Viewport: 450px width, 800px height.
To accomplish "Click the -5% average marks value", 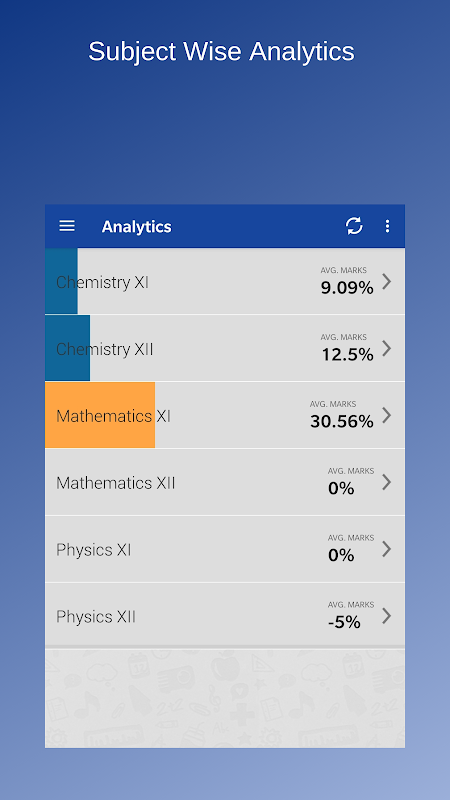I will [x=344, y=622].
